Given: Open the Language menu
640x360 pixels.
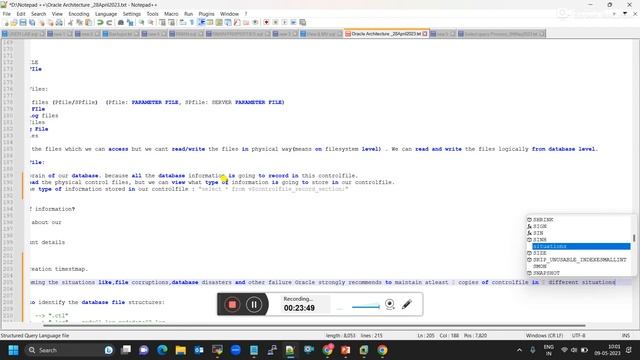Looking at the screenshot, I should [106, 14].
